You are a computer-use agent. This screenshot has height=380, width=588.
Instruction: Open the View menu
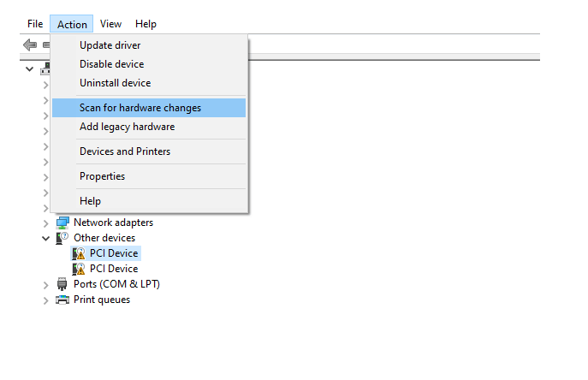point(110,24)
